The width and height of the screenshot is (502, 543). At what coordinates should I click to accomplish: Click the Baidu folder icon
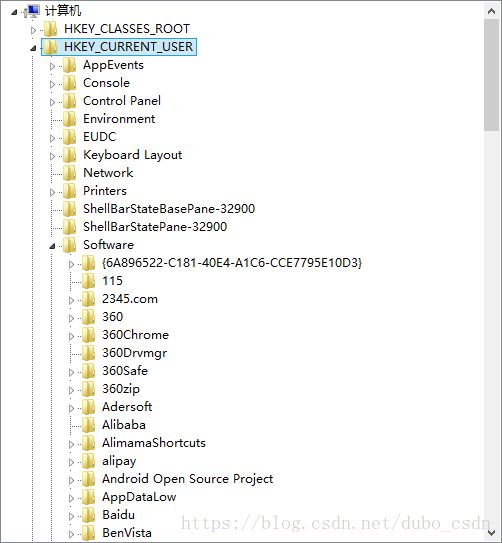click(x=89, y=515)
